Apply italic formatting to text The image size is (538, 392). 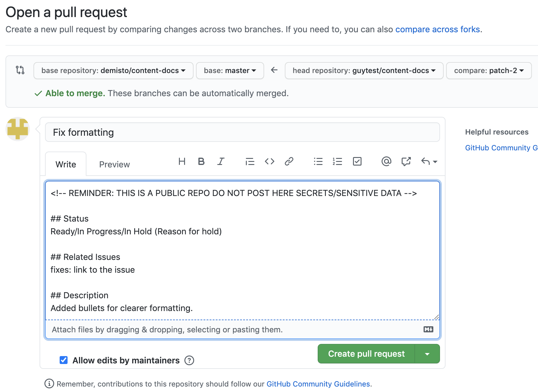[221, 161]
